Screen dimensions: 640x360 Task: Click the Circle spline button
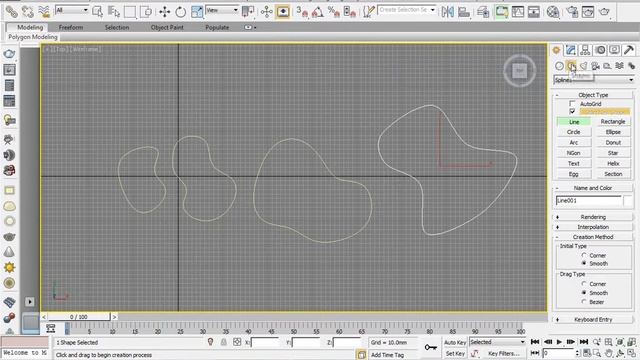pyautogui.click(x=573, y=132)
